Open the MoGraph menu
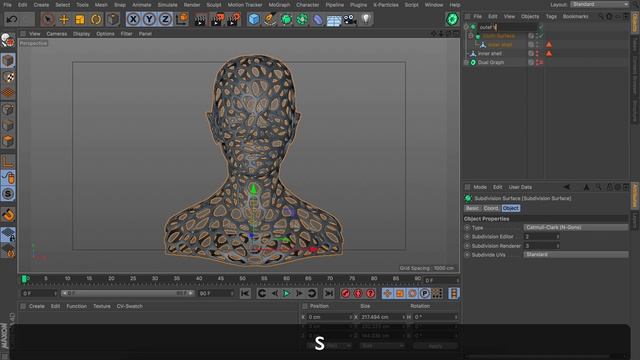The image size is (640, 360). pos(279,5)
